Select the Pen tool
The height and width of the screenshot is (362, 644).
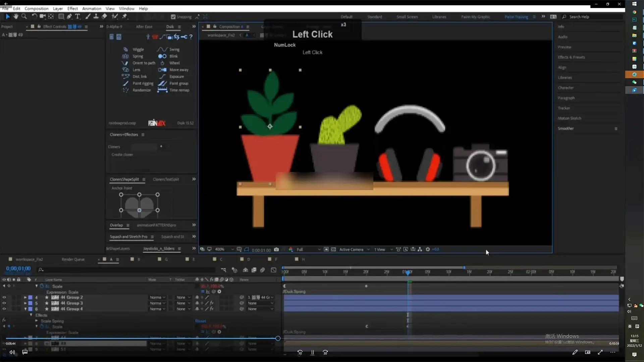point(69,16)
